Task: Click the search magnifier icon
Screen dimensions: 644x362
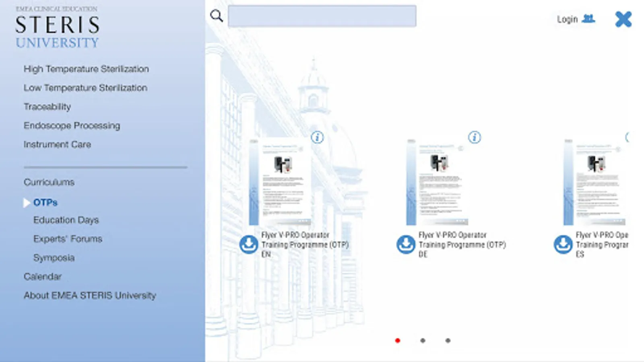Action: point(217,16)
